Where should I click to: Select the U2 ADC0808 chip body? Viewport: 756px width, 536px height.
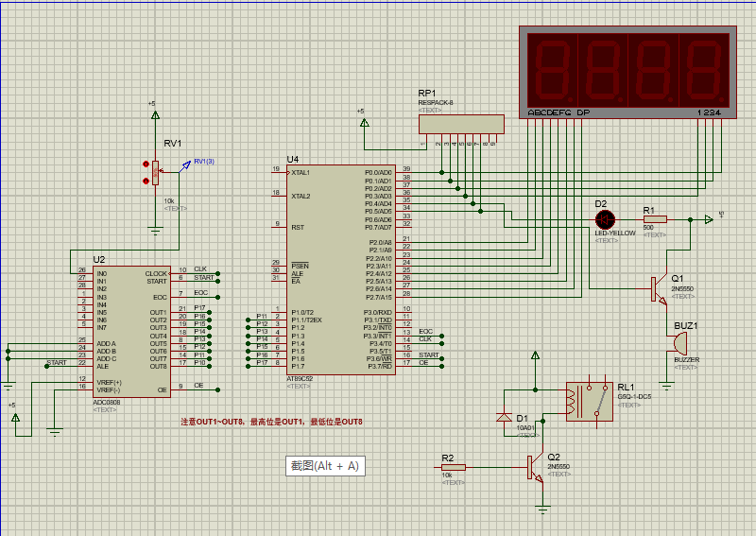[x=131, y=332]
